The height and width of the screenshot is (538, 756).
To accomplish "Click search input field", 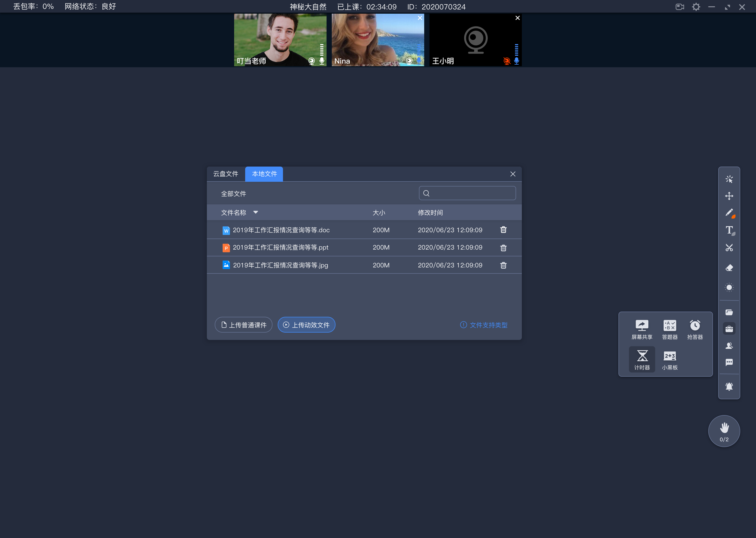I will pyautogui.click(x=468, y=193).
